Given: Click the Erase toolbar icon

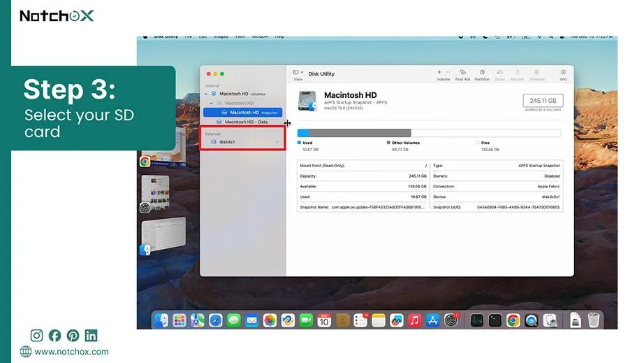Looking at the screenshot, I should (500, 72).
